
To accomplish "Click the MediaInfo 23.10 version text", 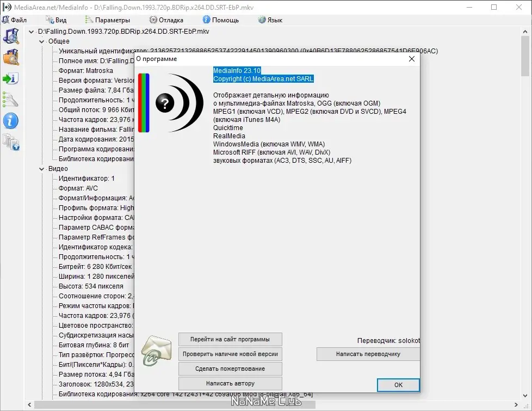I will point(237,71).
